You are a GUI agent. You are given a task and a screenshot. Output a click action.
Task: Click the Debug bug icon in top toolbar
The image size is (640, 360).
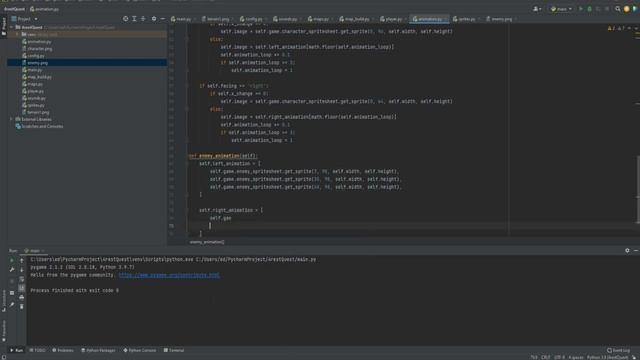point(589,9)
